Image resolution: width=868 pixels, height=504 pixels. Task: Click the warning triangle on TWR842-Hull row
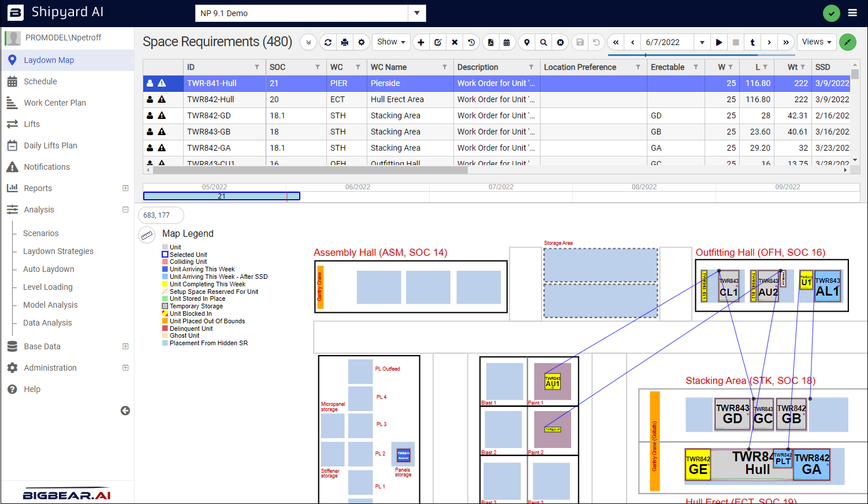pos(162,99)
